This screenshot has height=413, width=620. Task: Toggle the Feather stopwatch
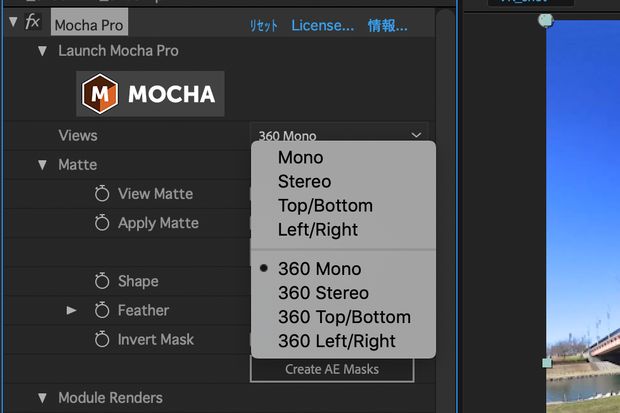tap(102, 310)
